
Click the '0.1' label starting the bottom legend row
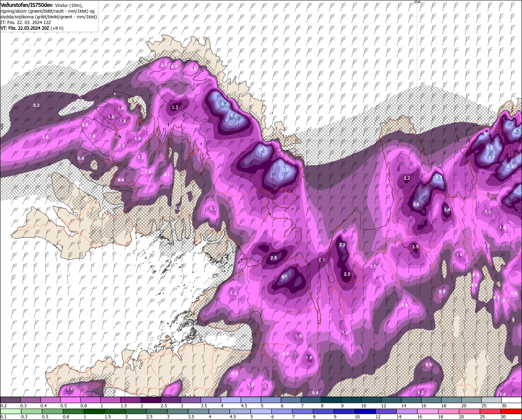(3, 417)
